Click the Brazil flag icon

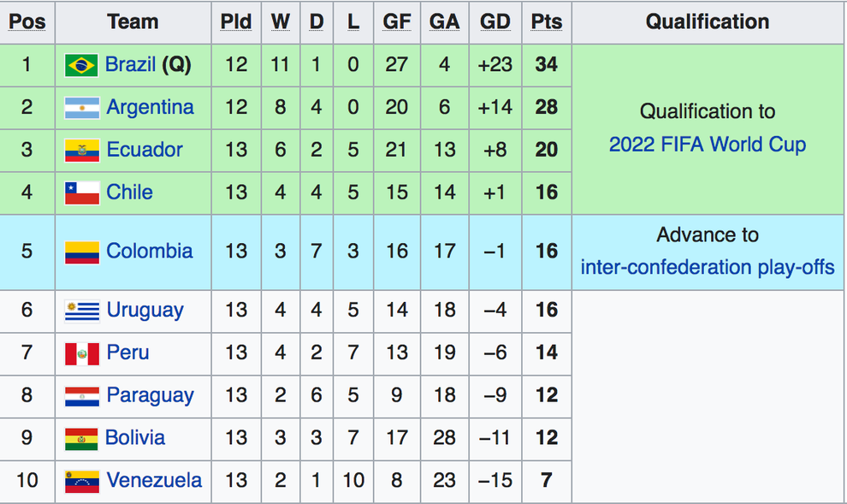click(81, 65)
